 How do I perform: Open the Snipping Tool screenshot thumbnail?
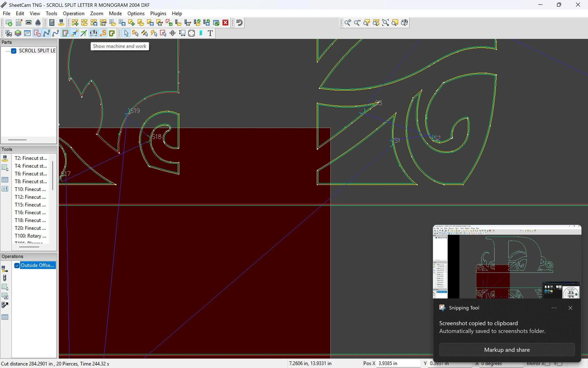[507, 262]
